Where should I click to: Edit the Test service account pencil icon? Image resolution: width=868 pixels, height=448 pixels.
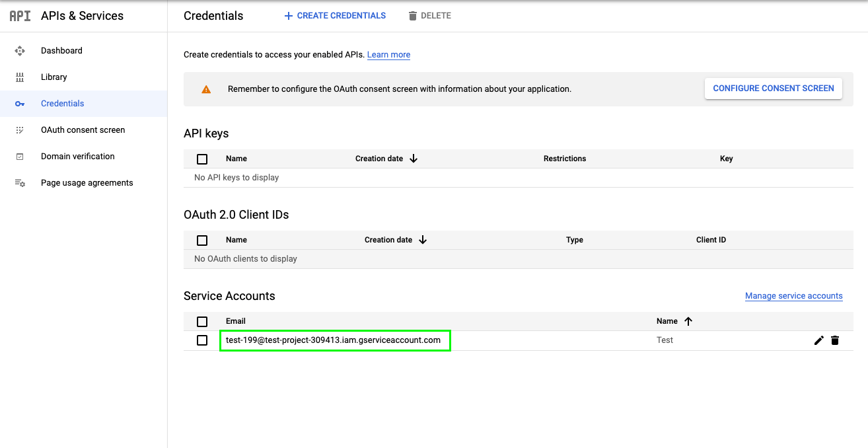tap(819, 340)
